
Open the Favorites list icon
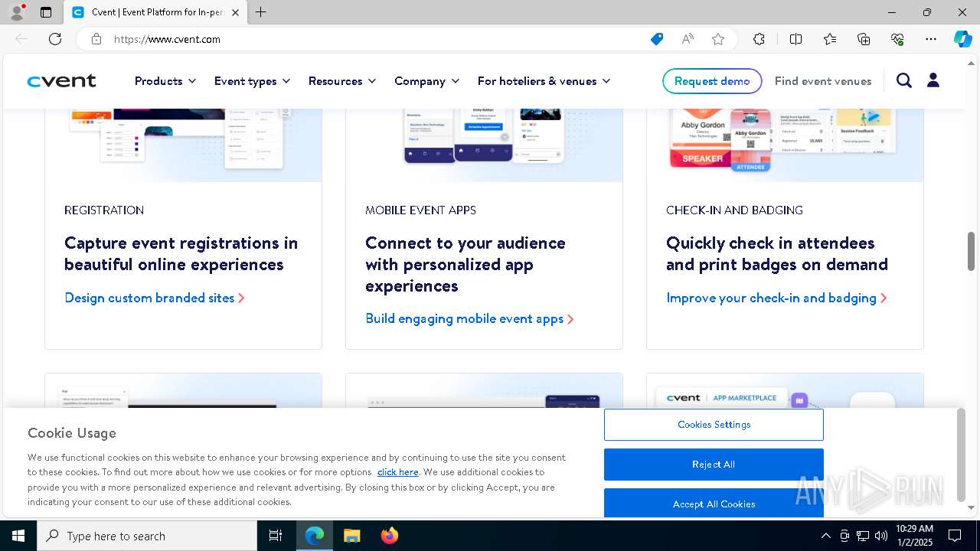[x=830, y=39]
